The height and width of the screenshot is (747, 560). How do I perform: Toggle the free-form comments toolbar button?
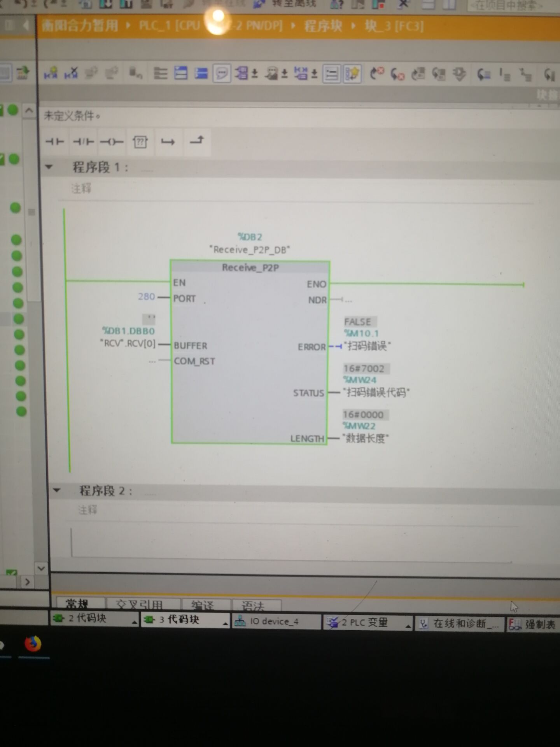click(222, 73)
